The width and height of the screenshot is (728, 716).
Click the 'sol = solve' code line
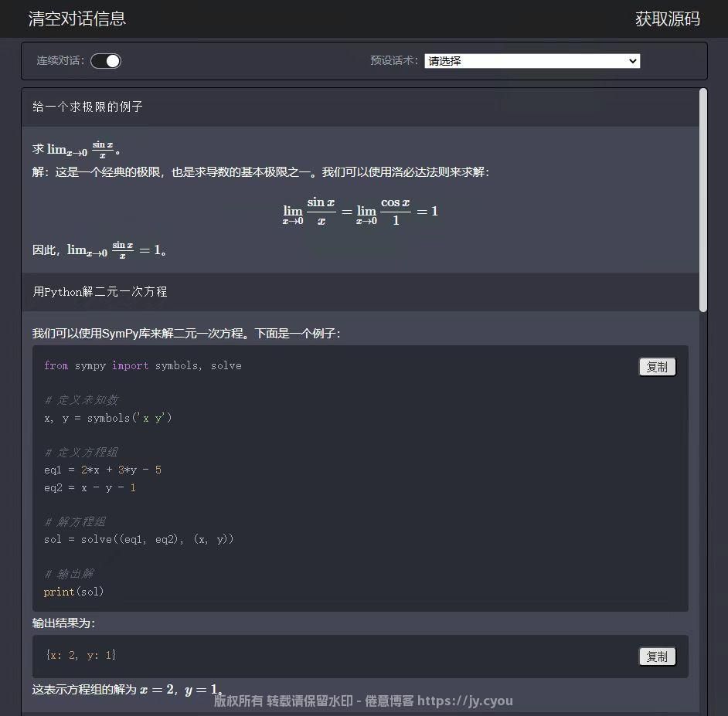pyautogui.click(x=138, y=539)
